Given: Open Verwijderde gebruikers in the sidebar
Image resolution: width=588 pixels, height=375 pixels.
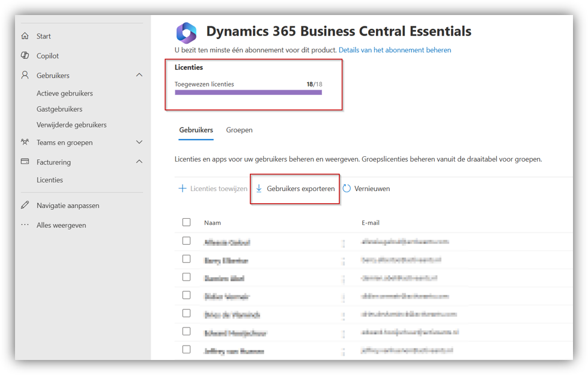Looking at the screenshot, I should [71, 124].
